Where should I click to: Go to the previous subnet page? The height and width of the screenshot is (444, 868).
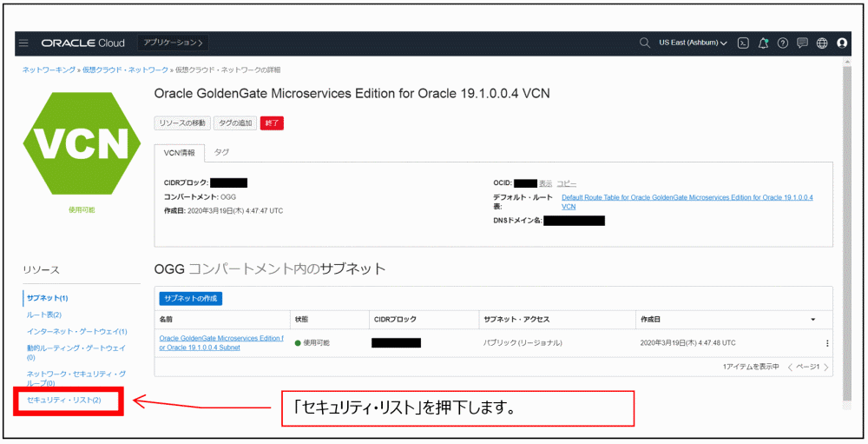[791, 367]
